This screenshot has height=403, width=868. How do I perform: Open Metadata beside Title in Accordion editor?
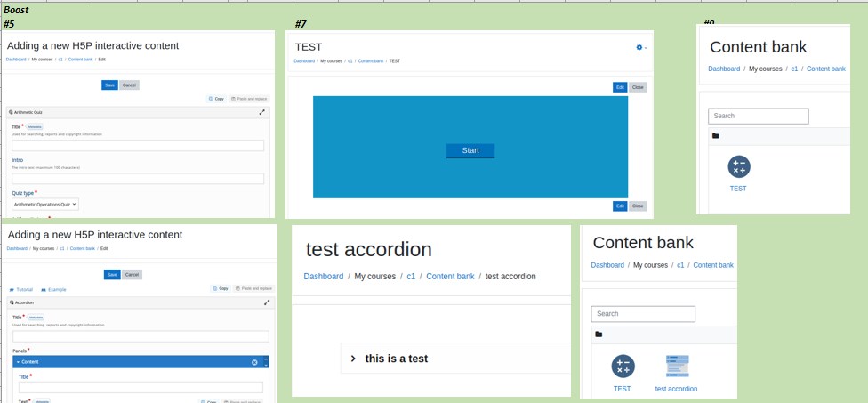click(x=36, y=318)
